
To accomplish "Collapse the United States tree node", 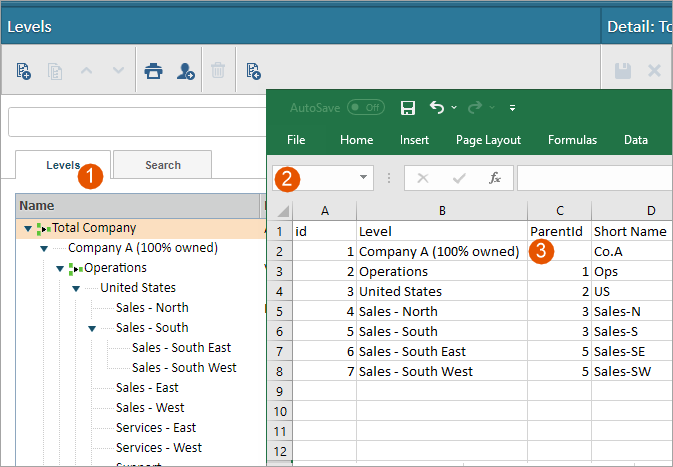I will (x=76, y=288).
